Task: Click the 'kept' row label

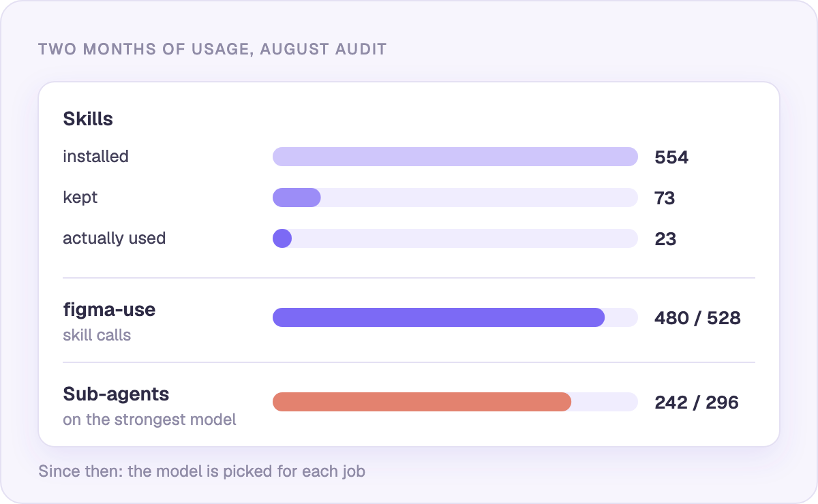Action: (x=80, y=198)
